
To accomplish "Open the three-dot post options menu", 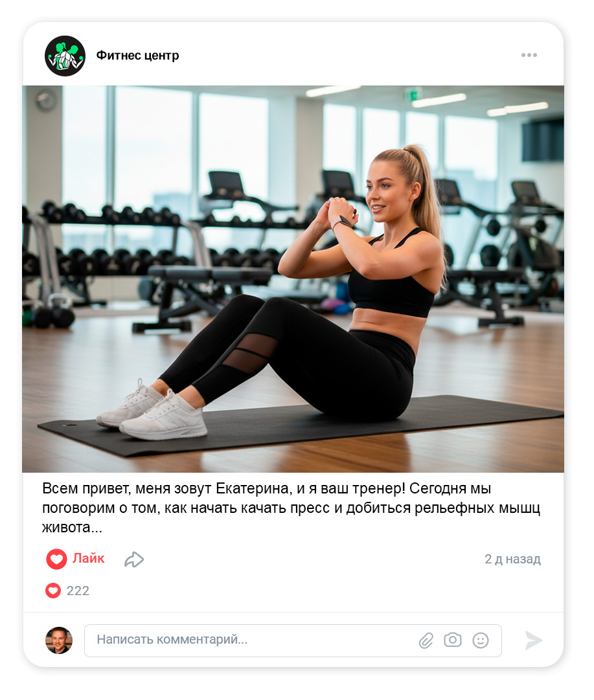I will 529,55.
